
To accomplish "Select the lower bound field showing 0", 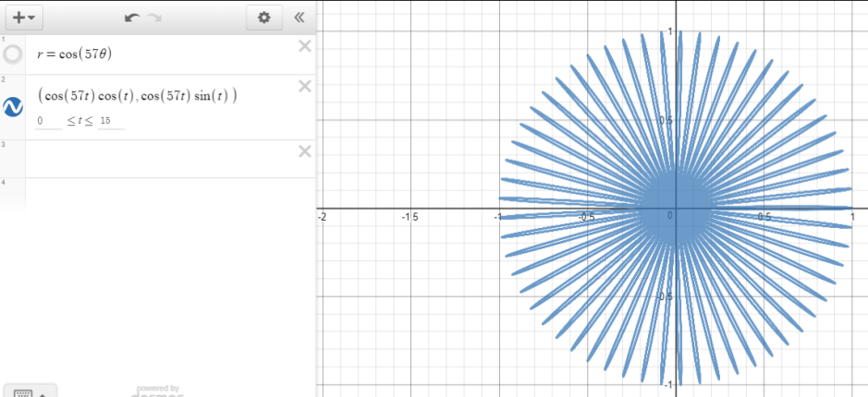I will coord(47,122).
